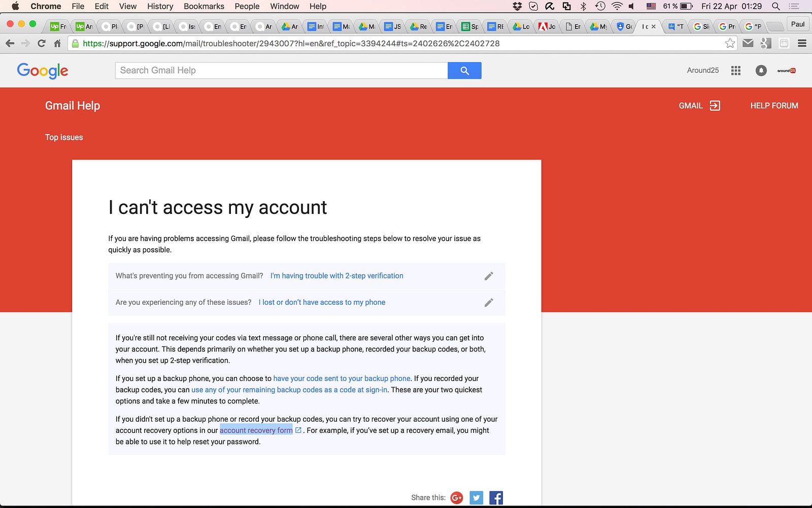
Task: Open the HELP FORUM link
Action: (x=774, y=106)
